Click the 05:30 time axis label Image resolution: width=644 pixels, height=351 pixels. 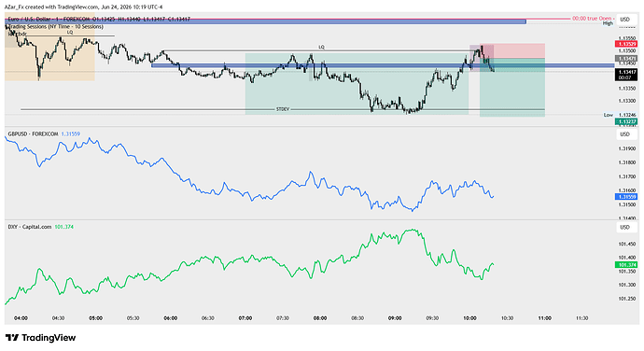point(133,318)
